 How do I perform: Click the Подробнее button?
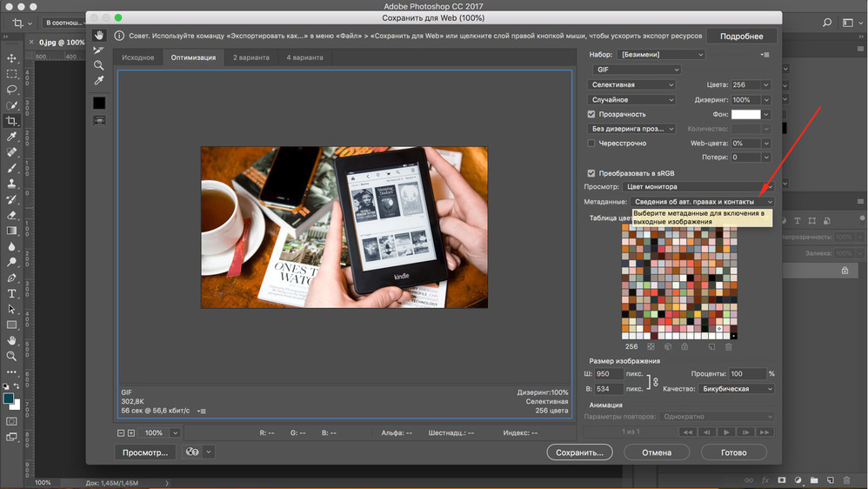click(742, 36)
